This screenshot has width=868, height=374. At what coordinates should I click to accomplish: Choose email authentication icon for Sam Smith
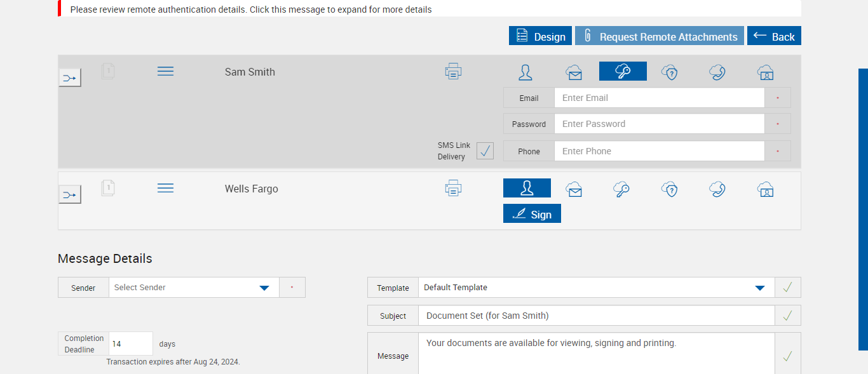click(x=574, y=72)
